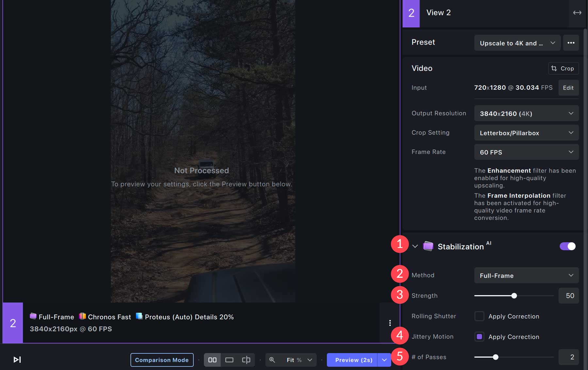Viewport: 588px width, 370px height.
Task: Select the single preview view icon
Action: pos(230,360)
